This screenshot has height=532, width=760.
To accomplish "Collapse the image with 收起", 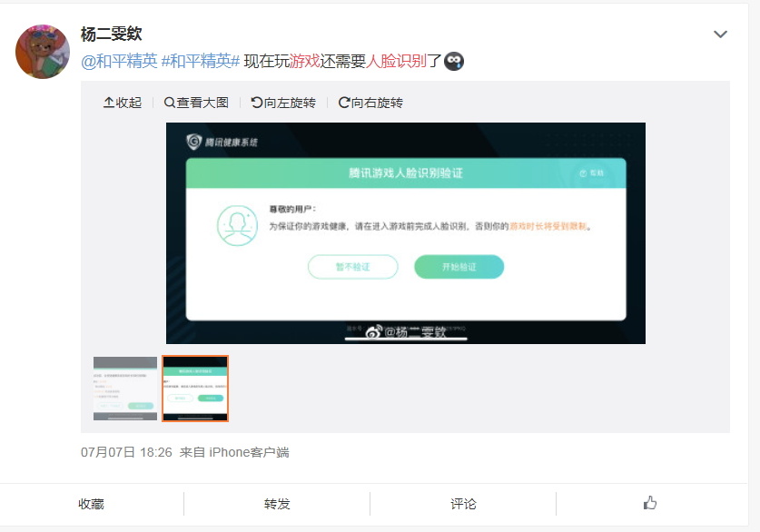I will point(123,103).
